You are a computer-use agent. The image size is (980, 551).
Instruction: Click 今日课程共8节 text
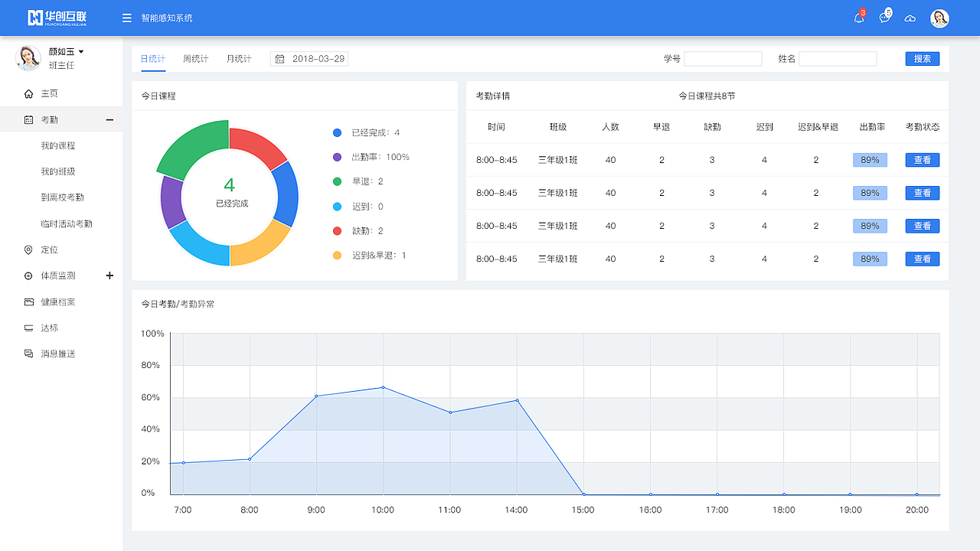pyautogui.click(x=707, y=96)
